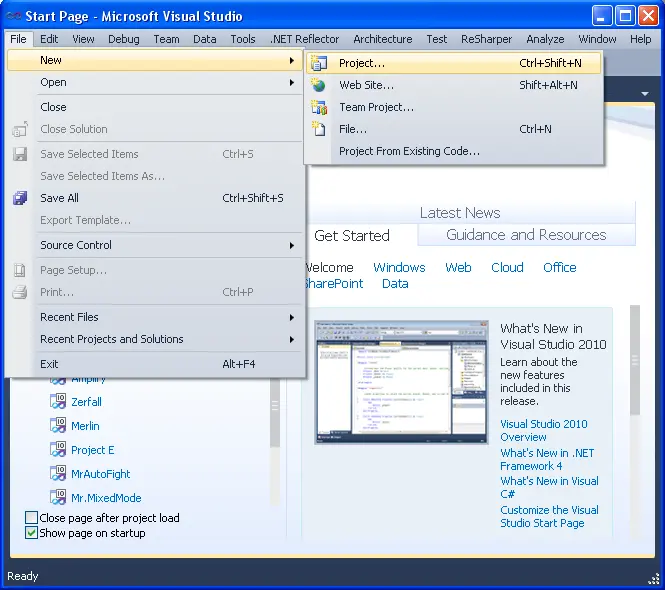Click the Project E solution icon
The height and width of the screenshot is (590, 665).
(58, 450)
